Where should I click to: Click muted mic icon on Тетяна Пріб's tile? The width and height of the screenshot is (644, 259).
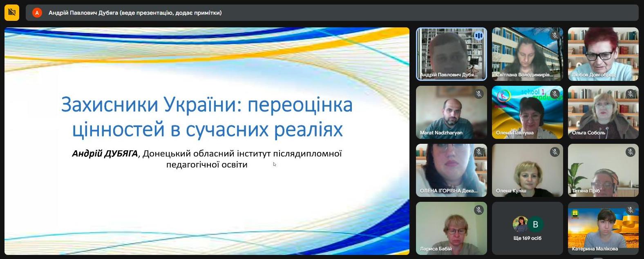point(630,152)
